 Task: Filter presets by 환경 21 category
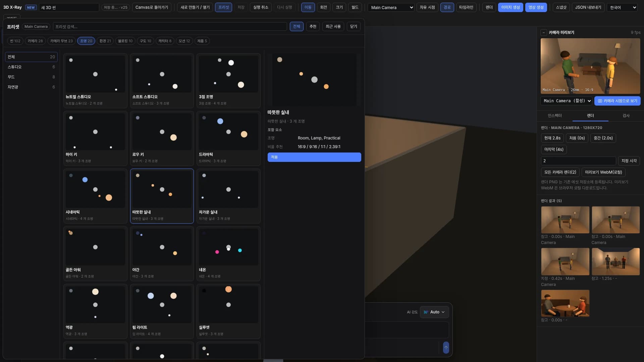point(105,41)
